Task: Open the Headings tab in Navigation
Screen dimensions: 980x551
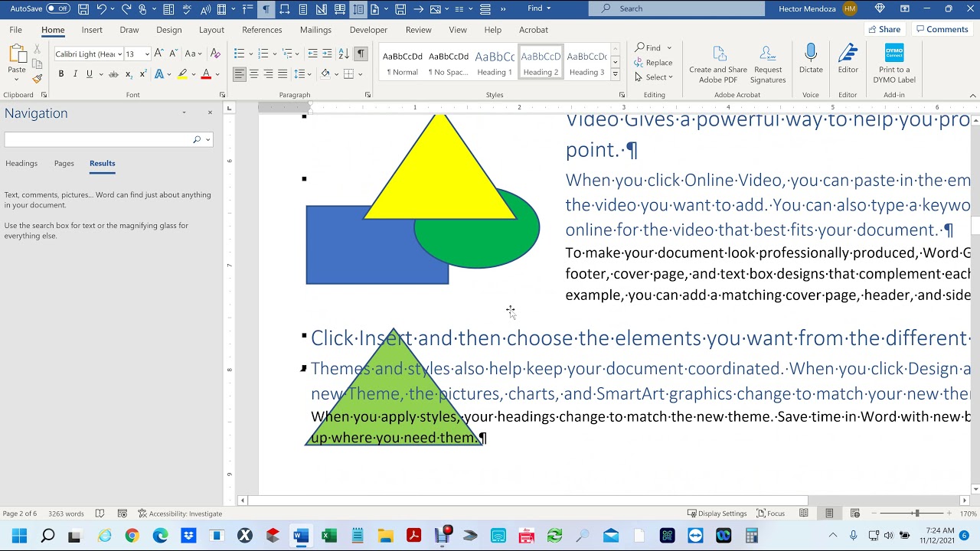Action: coord(21,163)
